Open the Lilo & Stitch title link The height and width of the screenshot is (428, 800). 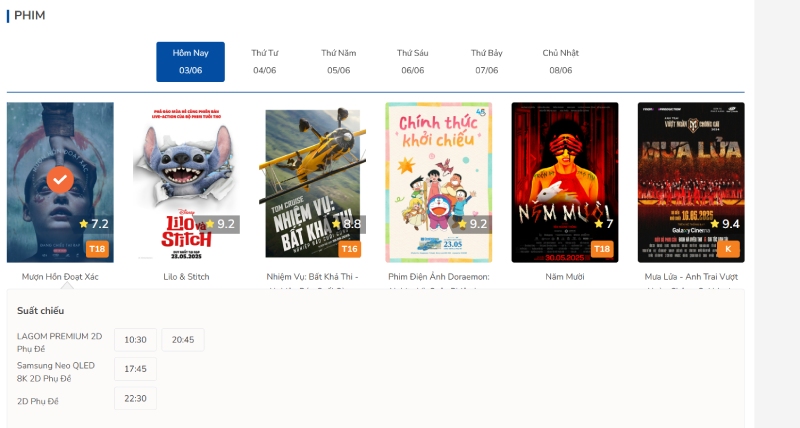click(x=186, y=276)
